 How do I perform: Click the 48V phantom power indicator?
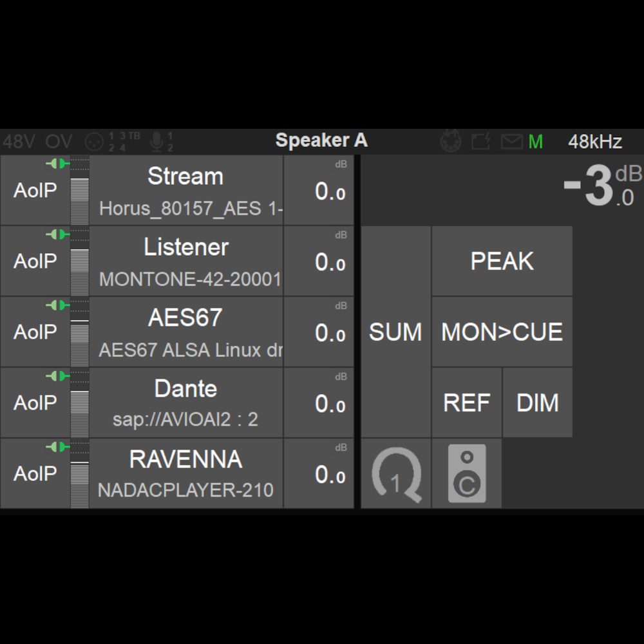click(19, 142)
